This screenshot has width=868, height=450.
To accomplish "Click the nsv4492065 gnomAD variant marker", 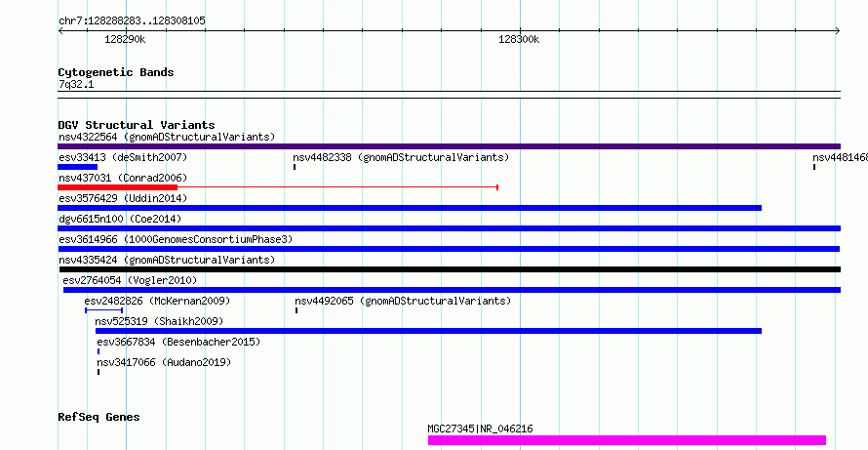I will [x=296, y=310].
